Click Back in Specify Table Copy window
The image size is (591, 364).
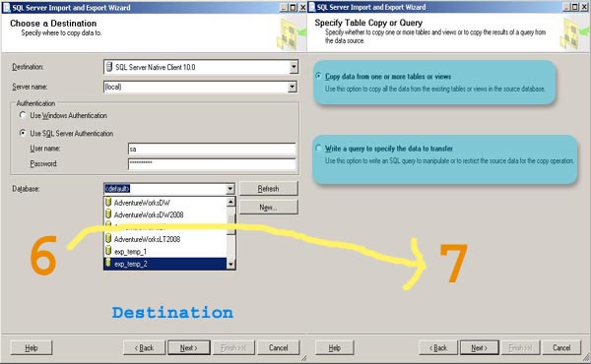[x=438, y=348]
